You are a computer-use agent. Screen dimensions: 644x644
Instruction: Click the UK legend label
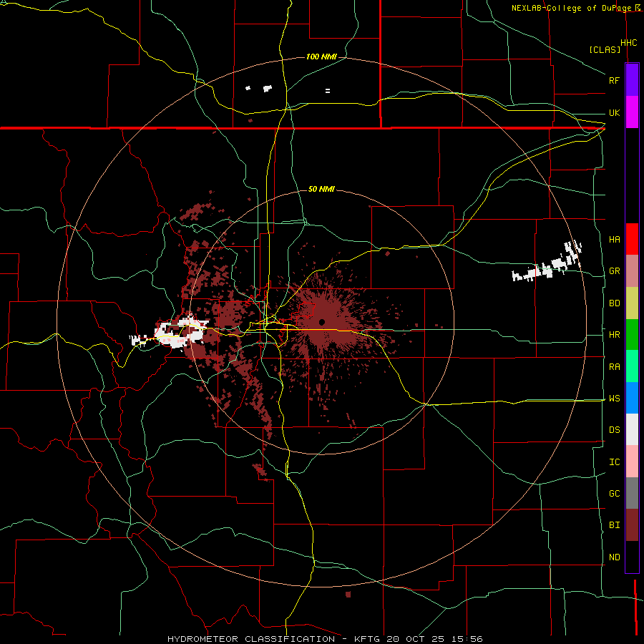(614, 112)
